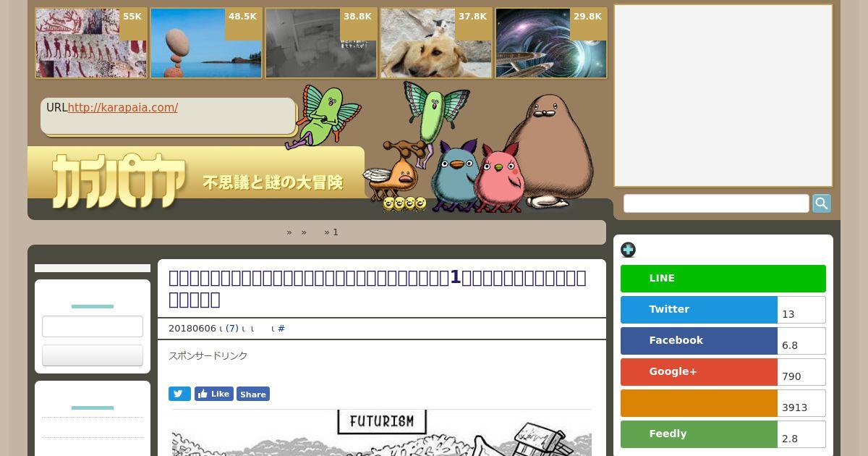Share the article via the LINE button

point(723,279)
